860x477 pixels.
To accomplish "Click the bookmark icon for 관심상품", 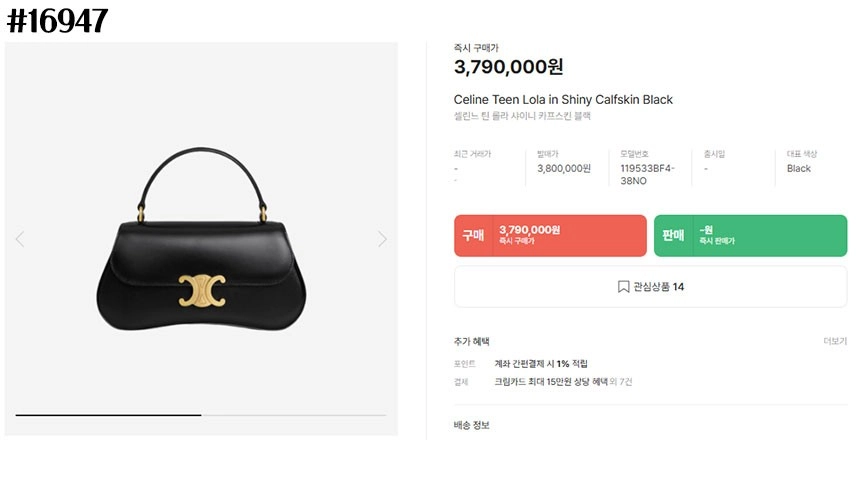I will pyautogui.click(x=623, y=287).
